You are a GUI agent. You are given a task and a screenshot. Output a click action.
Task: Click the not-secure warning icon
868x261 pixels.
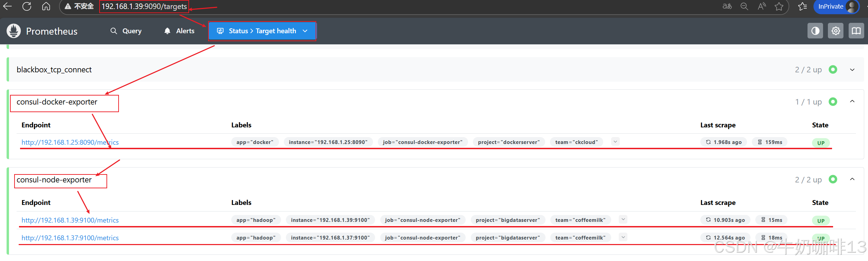[68, 6]
